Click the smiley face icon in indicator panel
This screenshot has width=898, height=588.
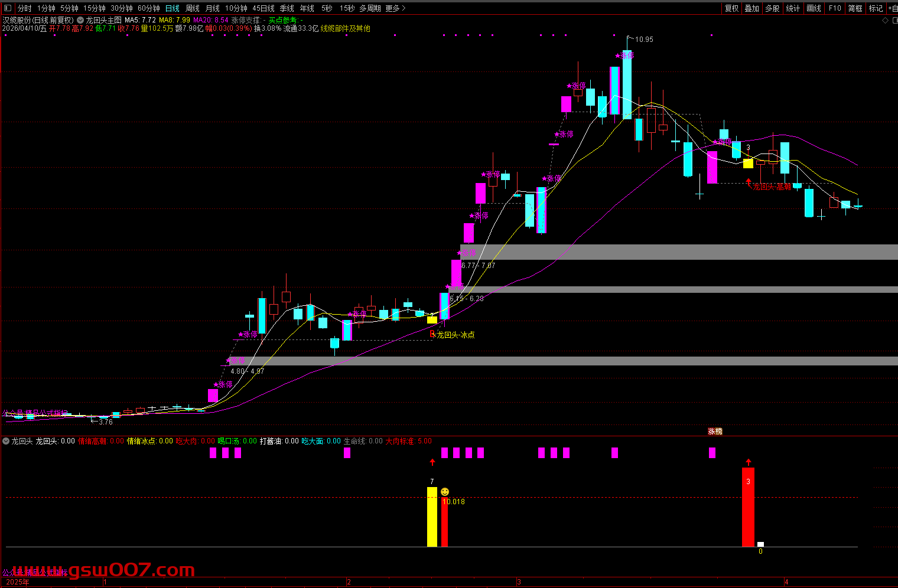point(445,492)
